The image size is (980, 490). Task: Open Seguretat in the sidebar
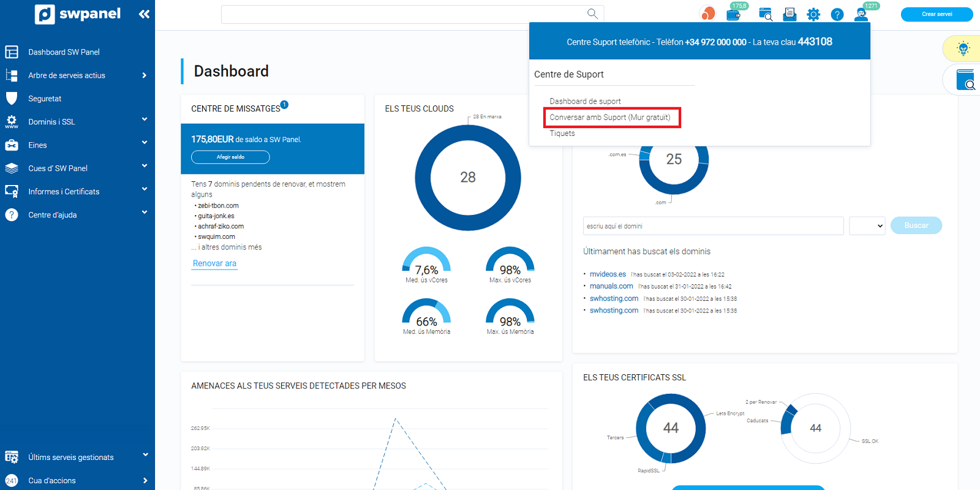[x=45, y=99]
